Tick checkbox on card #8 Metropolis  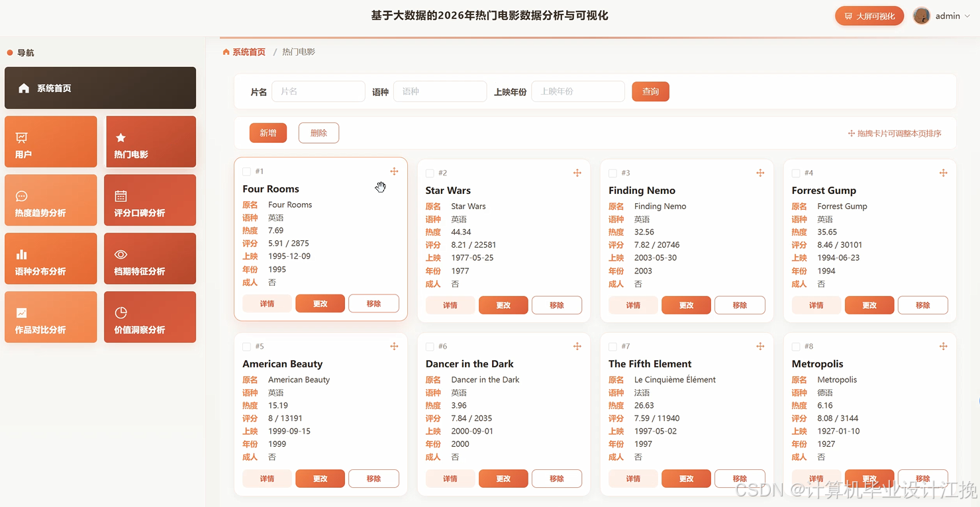pos(796,346)
